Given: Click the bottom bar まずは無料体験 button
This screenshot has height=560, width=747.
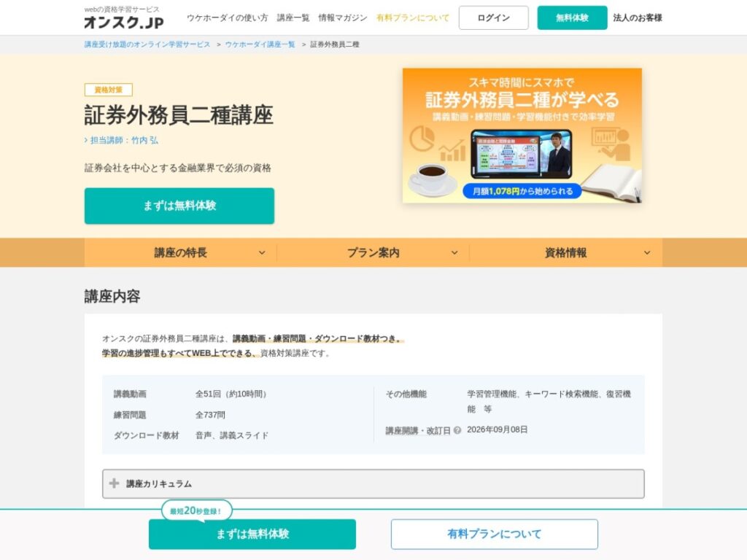Looking at the screenshot, I should click(252, 534).
